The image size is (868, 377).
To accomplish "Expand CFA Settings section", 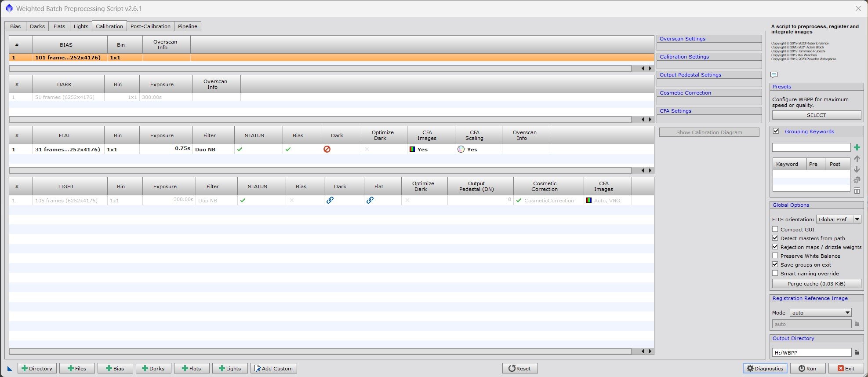I will coord(709,111).
